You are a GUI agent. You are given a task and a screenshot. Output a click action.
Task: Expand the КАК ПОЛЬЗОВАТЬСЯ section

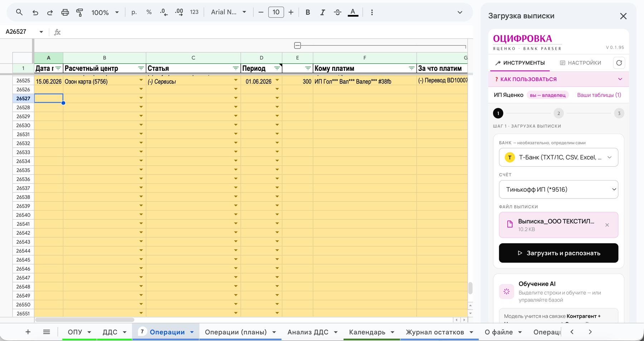[558, 79]
